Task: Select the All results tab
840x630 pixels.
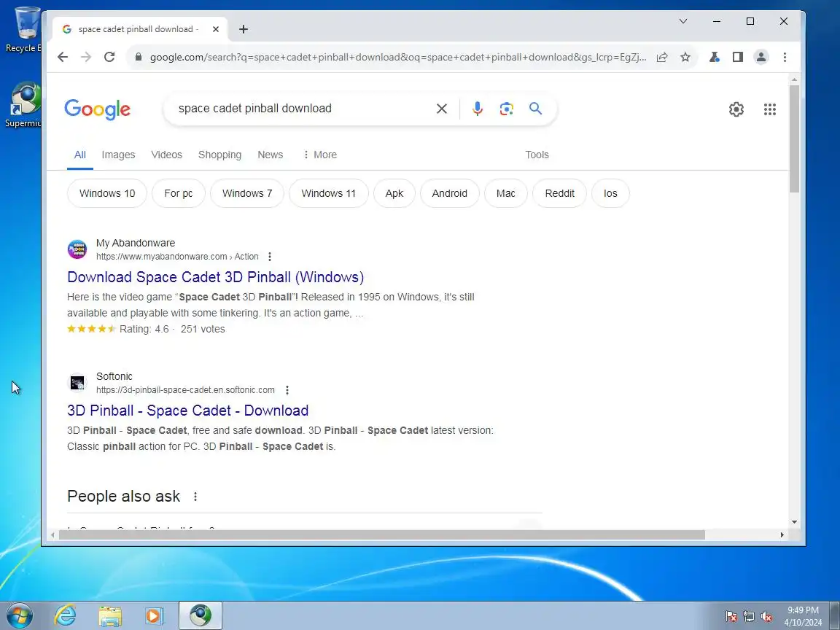Action: click(x=79, y=155)
